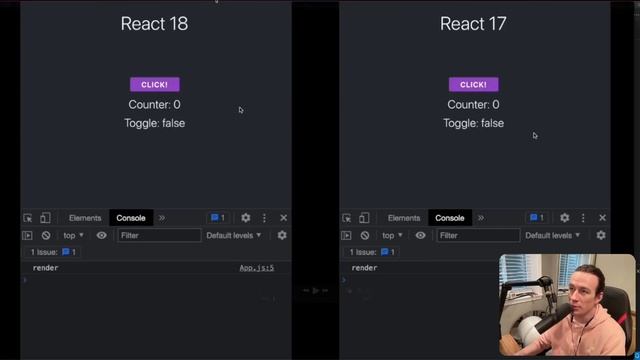This screenshot has height=360, width=640.
Task: Click the React 18 heading
Action: 154,24
